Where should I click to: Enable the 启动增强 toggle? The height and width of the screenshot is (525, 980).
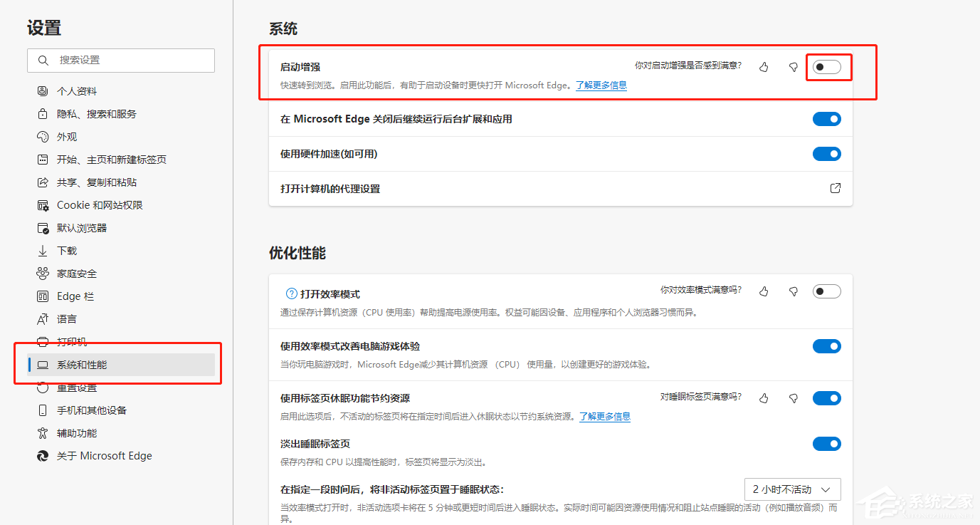pos(827,67)
